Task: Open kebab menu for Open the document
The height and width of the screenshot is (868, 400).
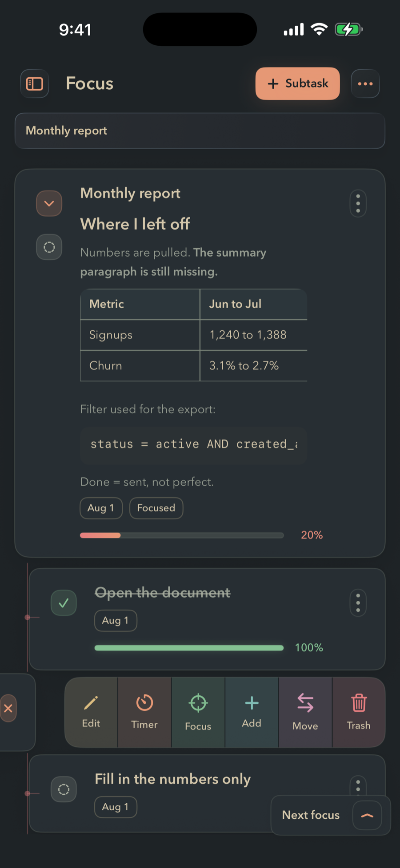Action: click(358, 603)
